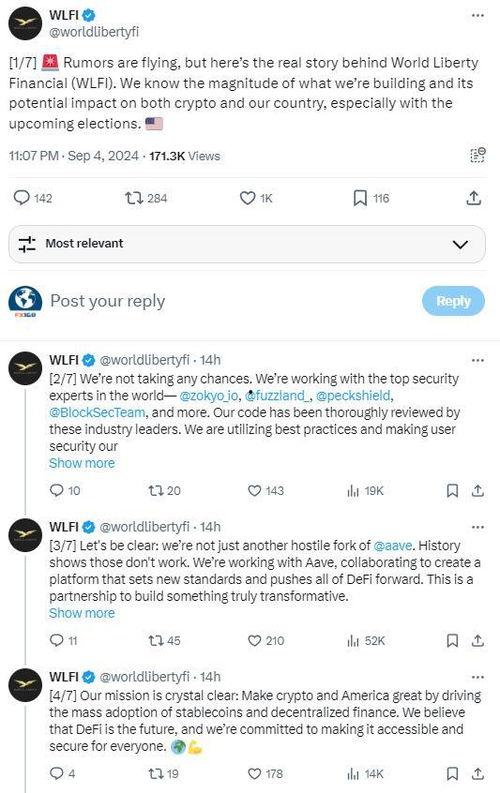This screenshot has height=793, width=500.
Task: Show more of the 3/7 post
Action: click(82, 613)
